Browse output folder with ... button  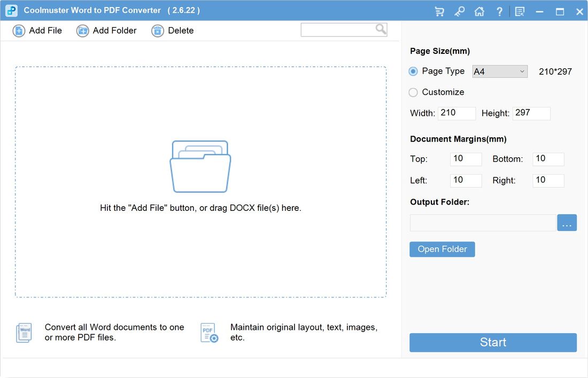(x=567, y=223)
